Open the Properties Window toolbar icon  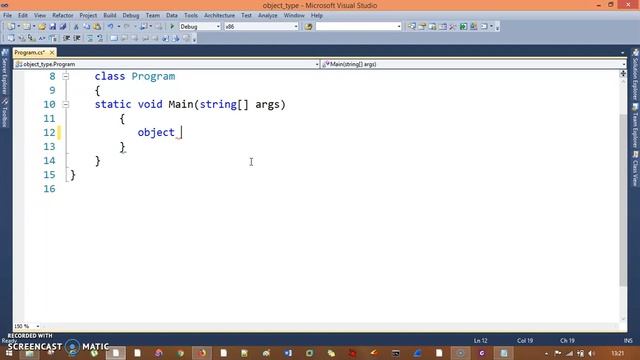click(422, 27)
